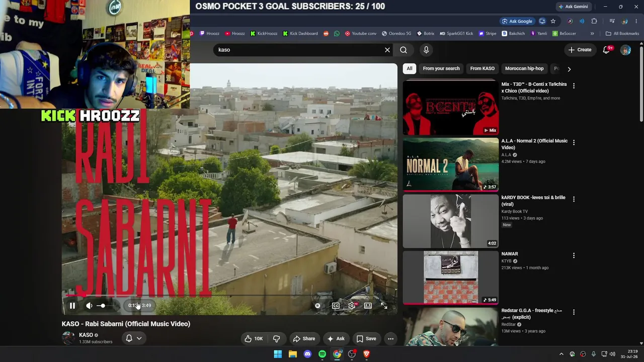Open options for KARDY BOOK video

coord(574,199)
